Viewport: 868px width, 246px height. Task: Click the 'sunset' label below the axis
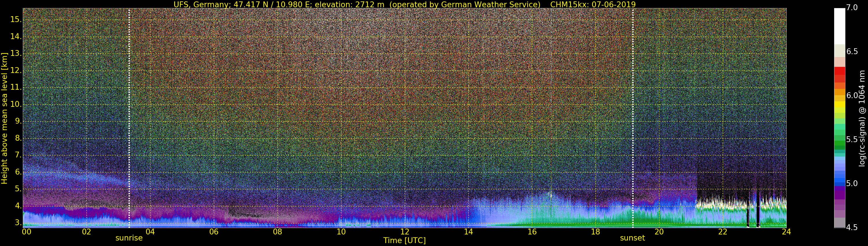click(632, 238)
